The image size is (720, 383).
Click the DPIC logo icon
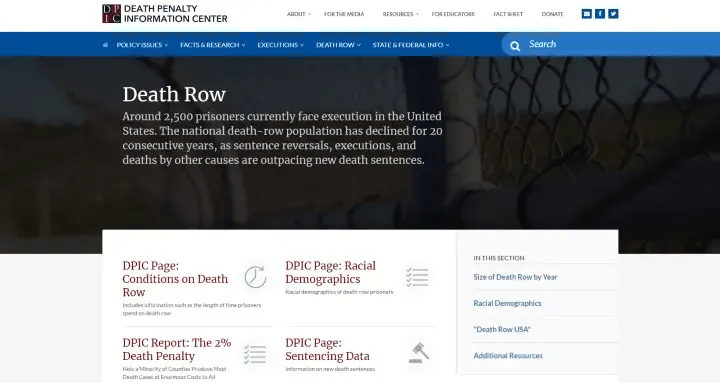coord(111,14)
